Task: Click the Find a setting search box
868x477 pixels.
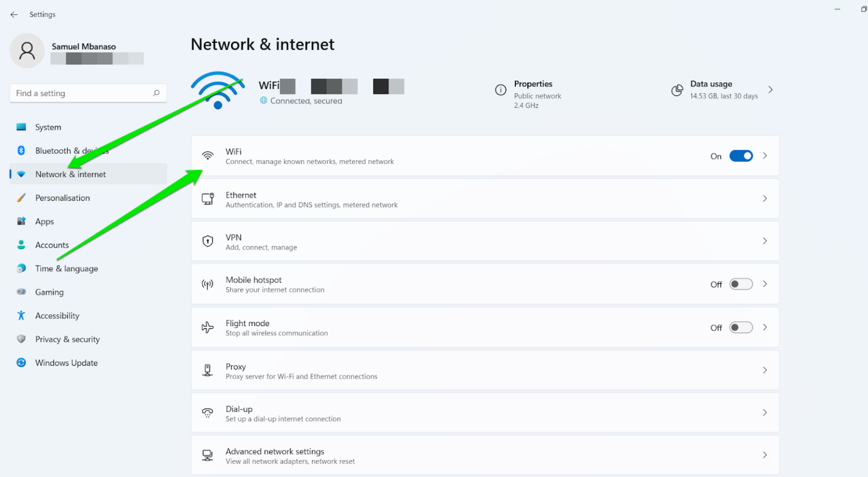Action: click(x=82, y=93)
